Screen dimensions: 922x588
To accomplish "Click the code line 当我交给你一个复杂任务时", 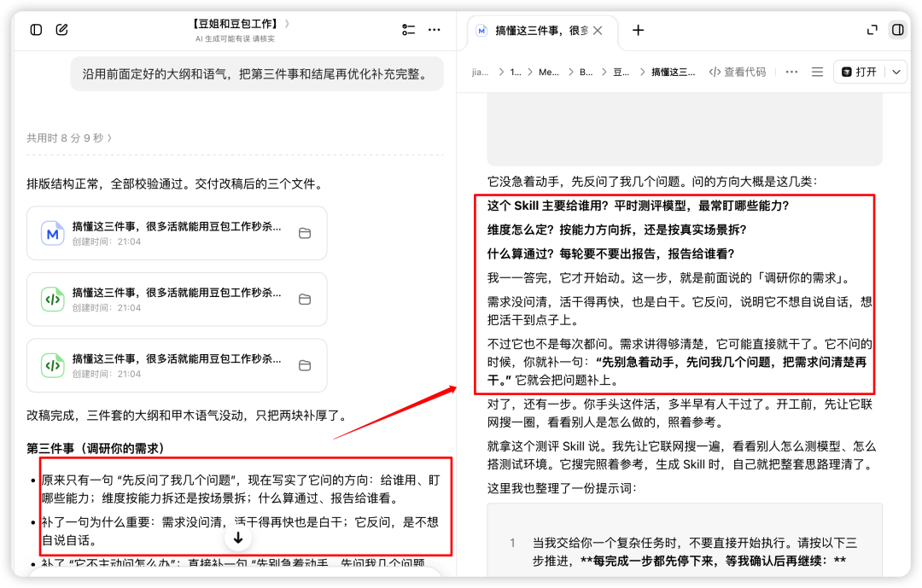I will click(694, 551).
